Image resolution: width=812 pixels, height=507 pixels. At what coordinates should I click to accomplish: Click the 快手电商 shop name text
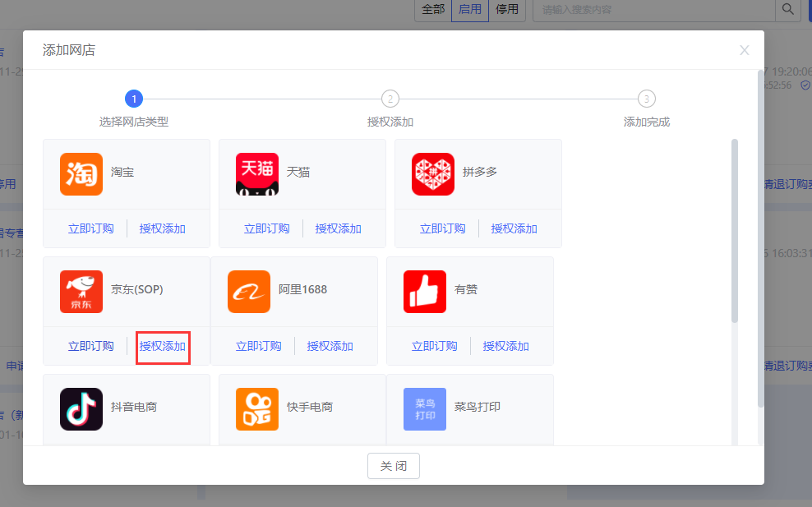pos(310,407)
